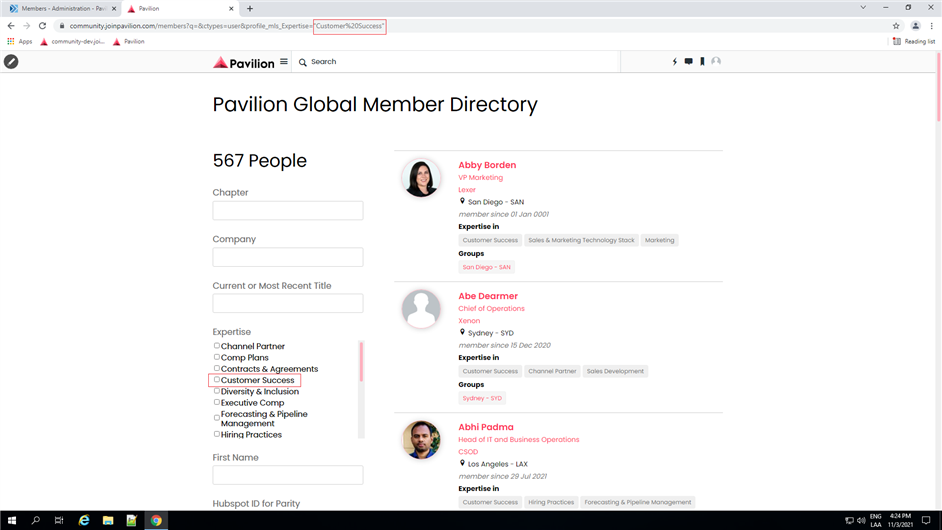Open the user profile avatar icon

pos(716,61)
